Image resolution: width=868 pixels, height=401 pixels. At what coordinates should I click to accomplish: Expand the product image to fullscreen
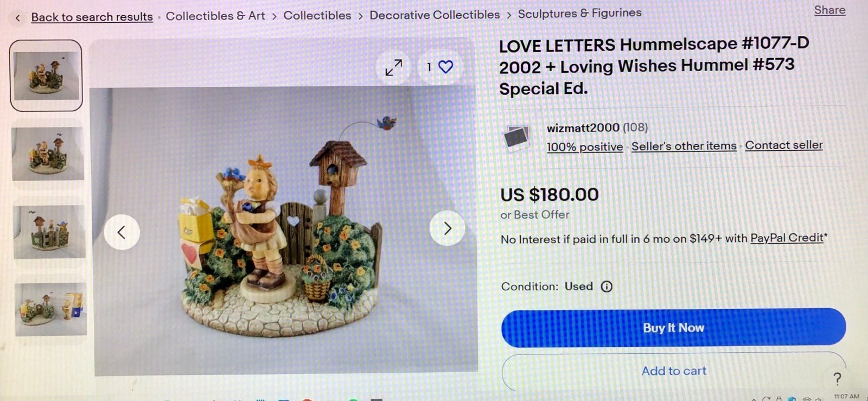point(394,67)
